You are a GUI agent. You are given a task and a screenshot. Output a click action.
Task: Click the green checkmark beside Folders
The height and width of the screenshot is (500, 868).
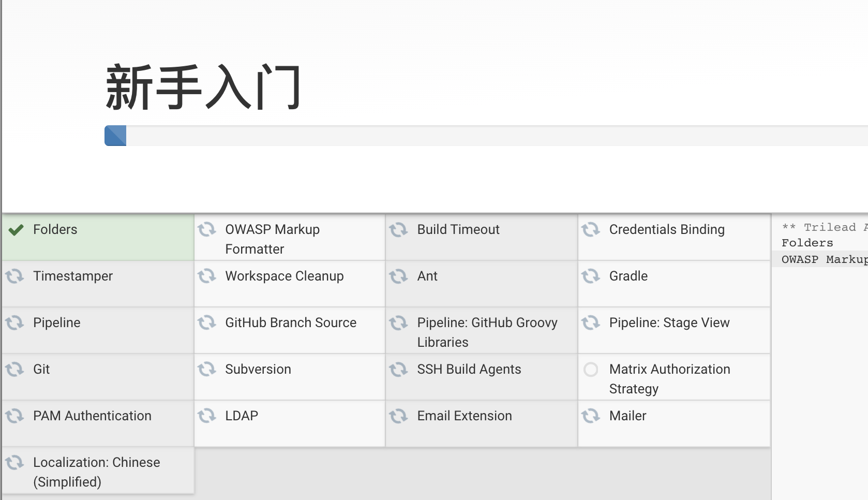click(16, 230)
